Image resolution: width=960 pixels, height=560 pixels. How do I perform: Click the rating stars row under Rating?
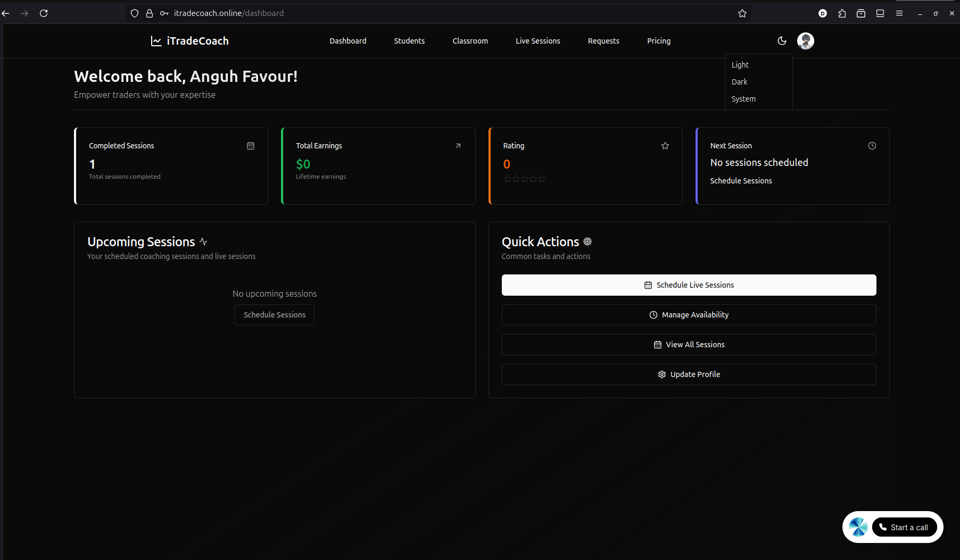[x=525, y=179]
